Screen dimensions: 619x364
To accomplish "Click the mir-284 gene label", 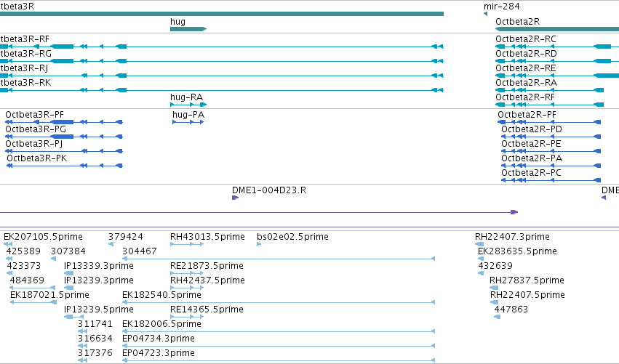I will [x=501, y=7].
